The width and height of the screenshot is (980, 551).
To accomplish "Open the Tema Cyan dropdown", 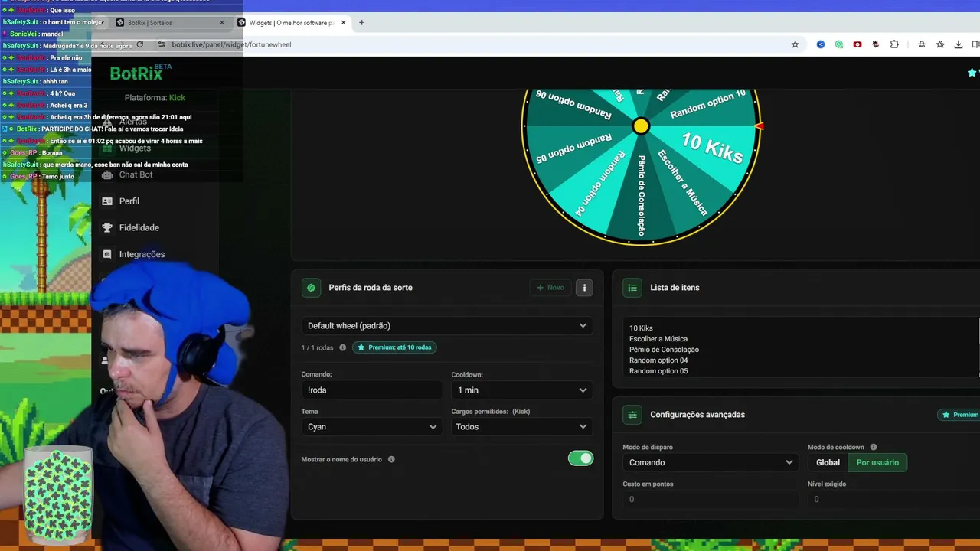I will tap(371, 427).
